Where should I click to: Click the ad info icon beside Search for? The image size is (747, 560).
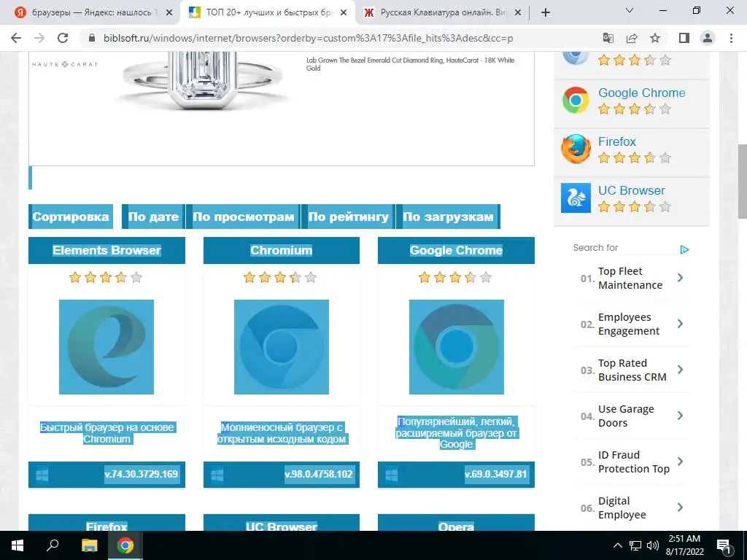684,249
